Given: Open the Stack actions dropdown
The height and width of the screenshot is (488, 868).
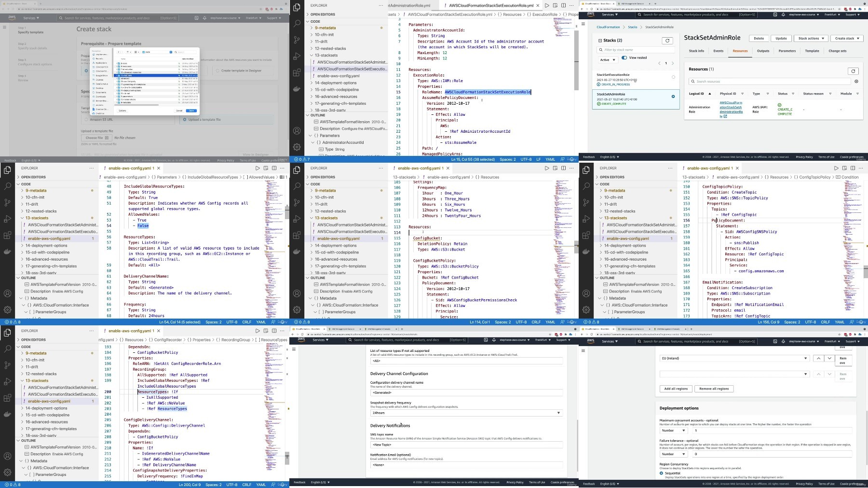Looking at the screenshot, I should click(811, 38).
